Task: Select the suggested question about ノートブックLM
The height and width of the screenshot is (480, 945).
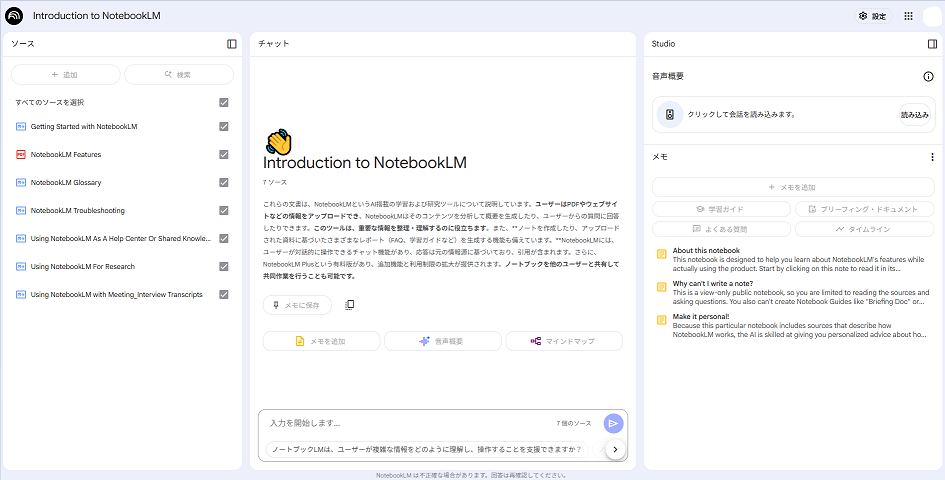Action: point(427,449)
